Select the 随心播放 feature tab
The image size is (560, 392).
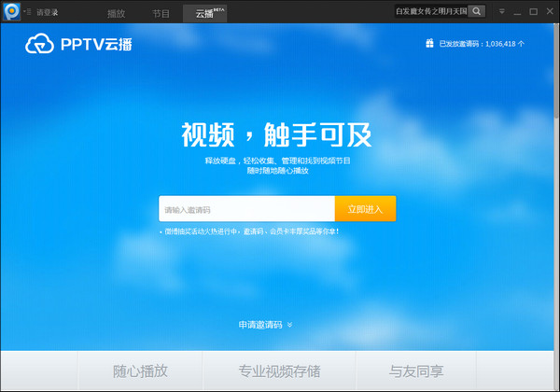pos(140,371)
